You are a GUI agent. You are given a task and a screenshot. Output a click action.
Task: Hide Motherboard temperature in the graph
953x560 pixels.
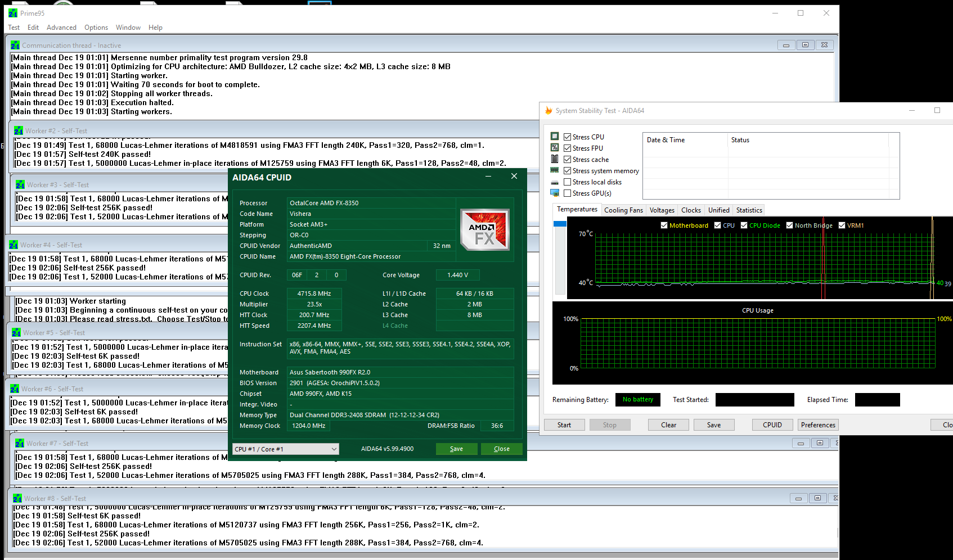coord(664,225)
